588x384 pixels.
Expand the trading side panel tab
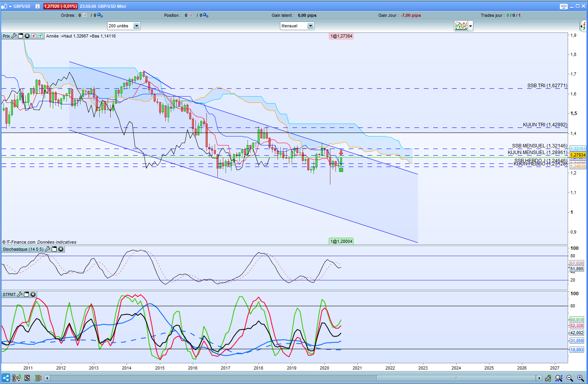tap(583, 26)
